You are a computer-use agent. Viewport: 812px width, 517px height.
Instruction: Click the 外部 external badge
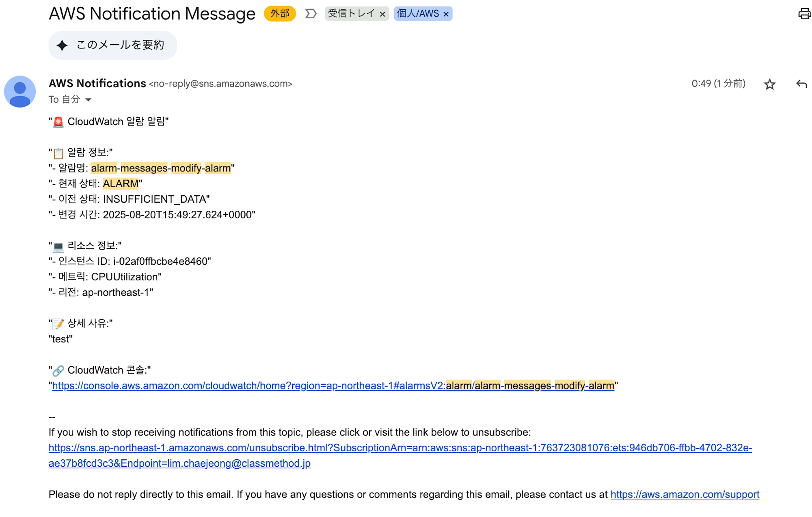pos(280,14)
